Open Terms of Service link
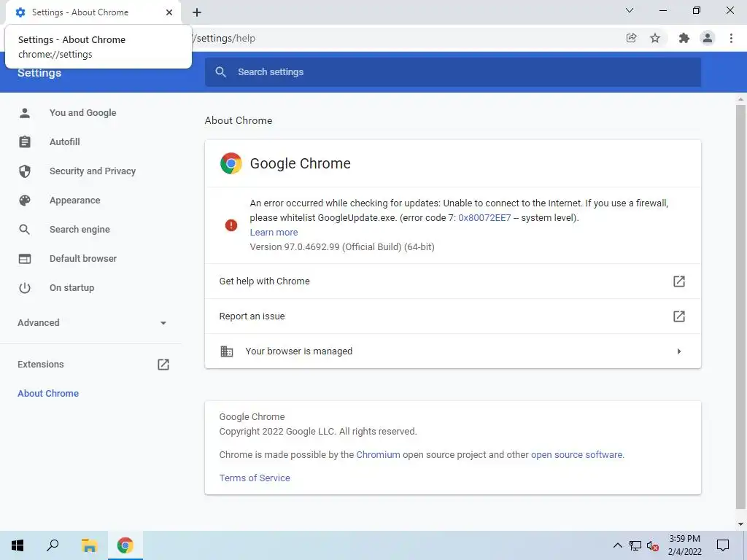 pos(255,478)
